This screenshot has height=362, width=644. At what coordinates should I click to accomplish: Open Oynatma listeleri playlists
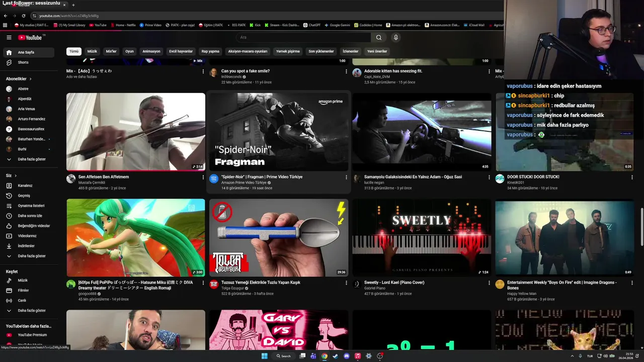pyautogui.click(x=29, y=206)
